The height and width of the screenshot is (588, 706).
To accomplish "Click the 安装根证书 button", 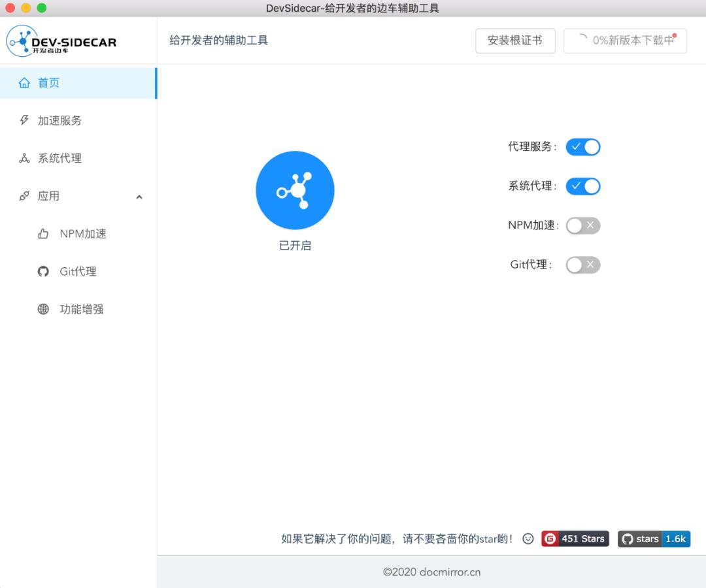I will coord(515,41).
